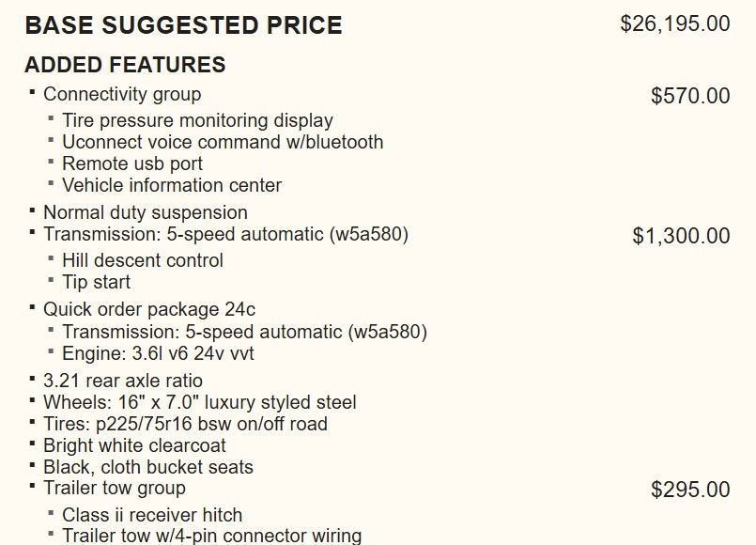Select the 3.21 rear axle ratio item

(123, 381)
